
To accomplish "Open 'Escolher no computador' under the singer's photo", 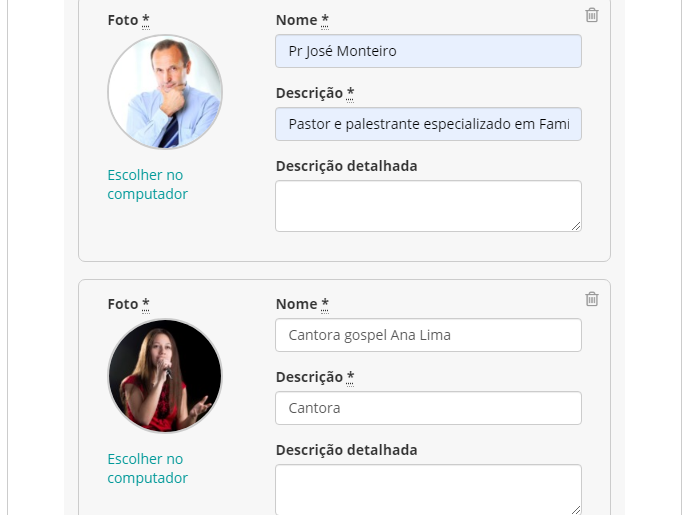I will point(147,468).
